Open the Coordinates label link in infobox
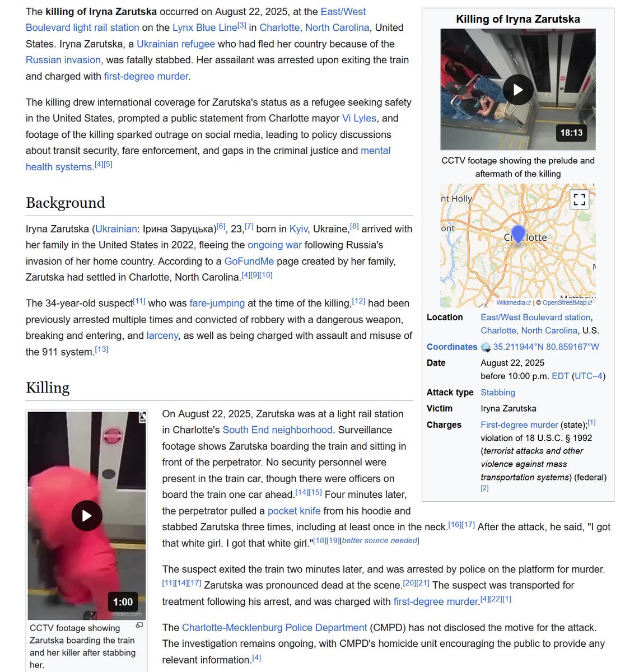 point(452,347)
